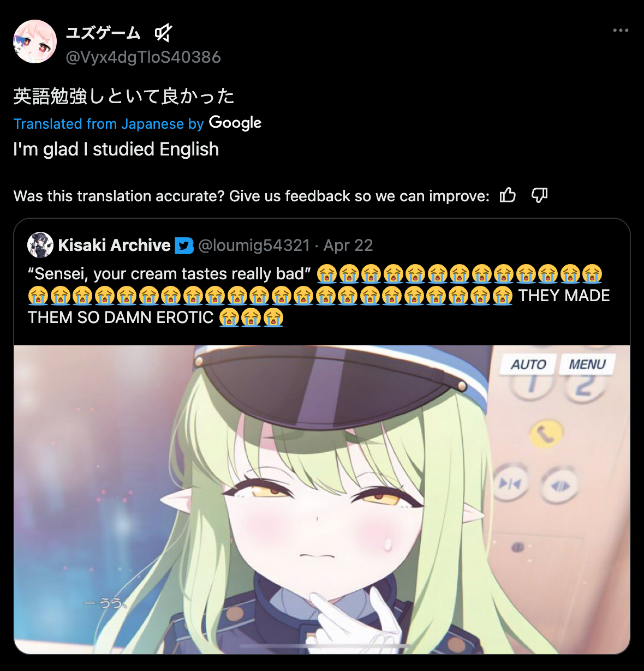Click the thumbs down translation feedback icon

coord(540,195)
